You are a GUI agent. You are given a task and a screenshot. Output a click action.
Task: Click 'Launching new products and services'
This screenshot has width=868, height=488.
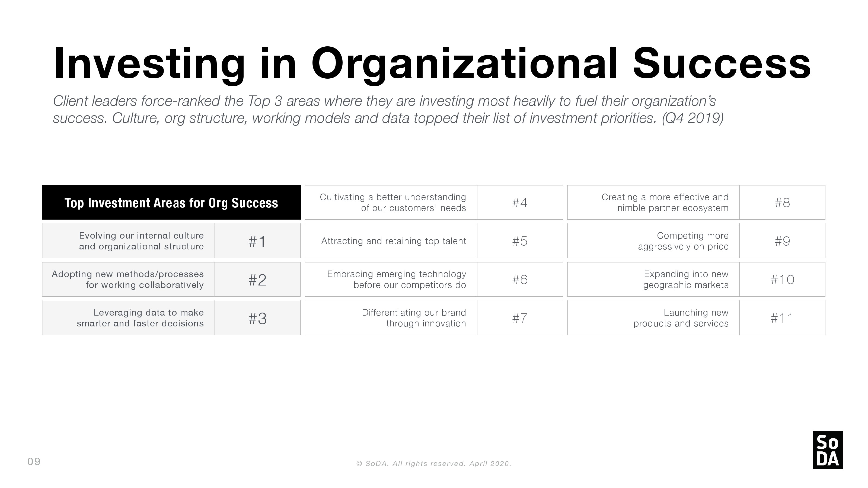point(654,318)
